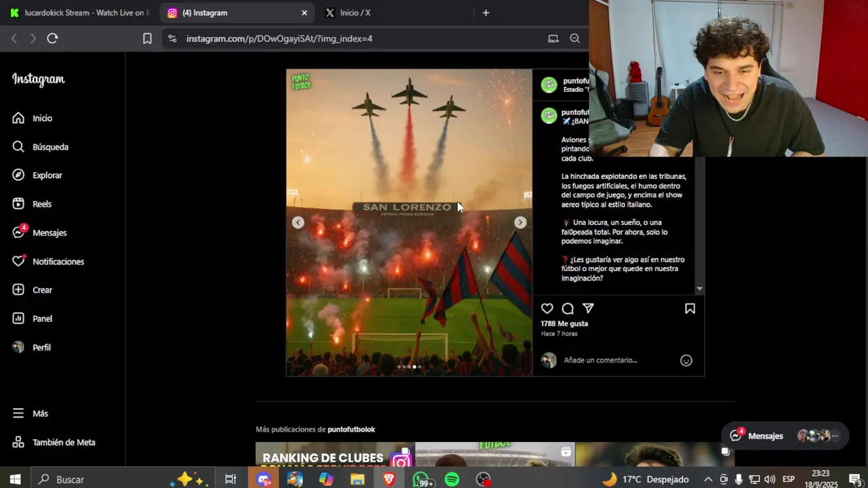The width and height of the screenshot is (868, 488).
Task: Open site settings icon in address bar
Action: (x=172, y=39)
